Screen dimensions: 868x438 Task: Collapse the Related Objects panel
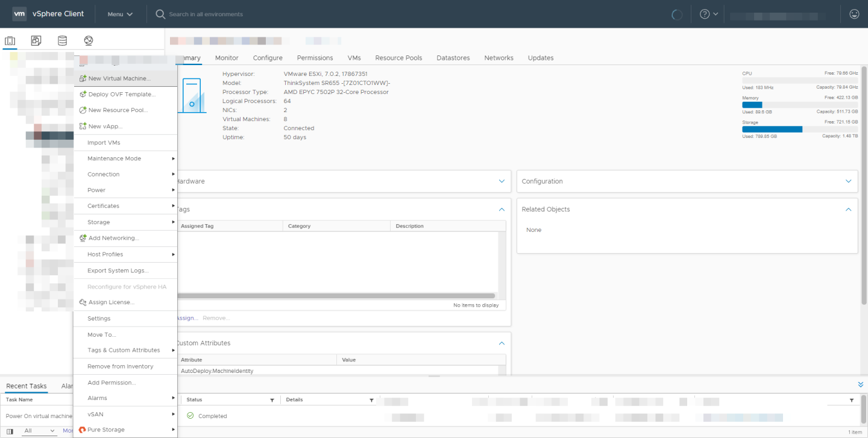pyautogui.click(x=849, y=209)
